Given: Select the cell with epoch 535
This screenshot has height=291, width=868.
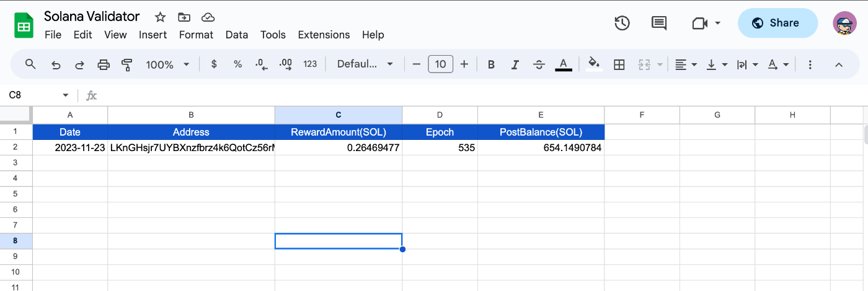Looking at the screenshot, I should tap(440, 148).
